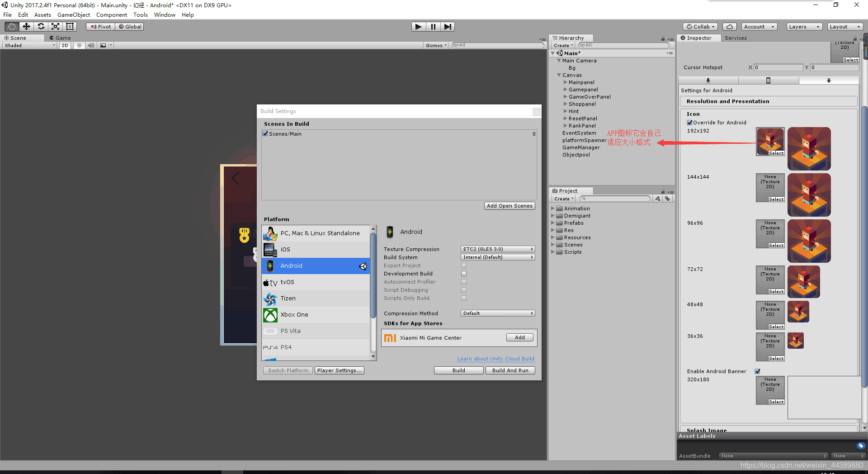Click the Build button
Viewport: 868px width, 474px height.
(459, 370)
